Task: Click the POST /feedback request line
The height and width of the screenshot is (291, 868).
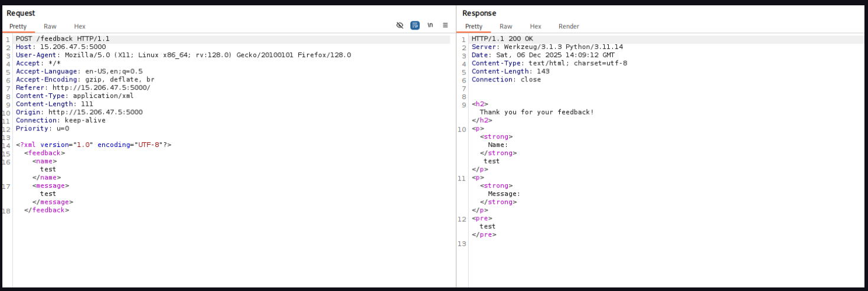Action: pos(63,39)
